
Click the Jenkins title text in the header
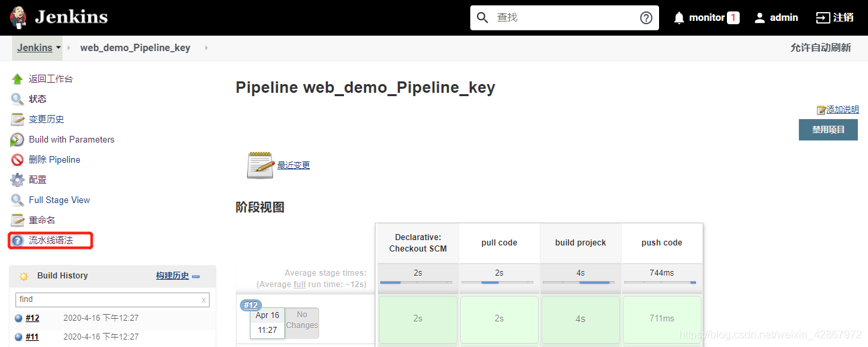[x=71, y=17]
